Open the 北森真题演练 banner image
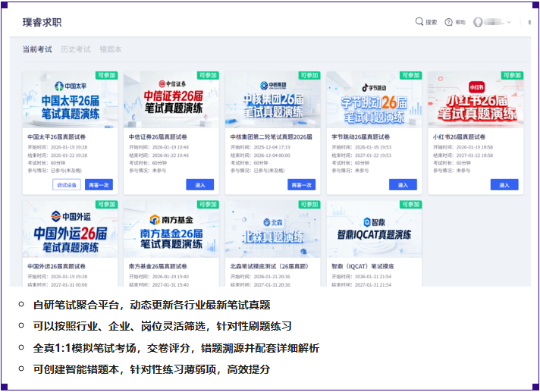This screenshot has width=540, height=392. pos(273,229)
